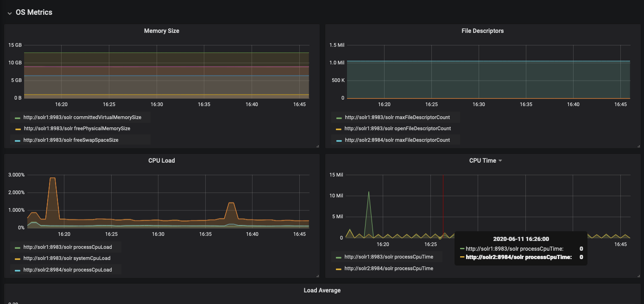Click resize handle of File Descriptors panel
Image resolution: width=644 pixels, height=304 pixels.
[x=638, y=146]
